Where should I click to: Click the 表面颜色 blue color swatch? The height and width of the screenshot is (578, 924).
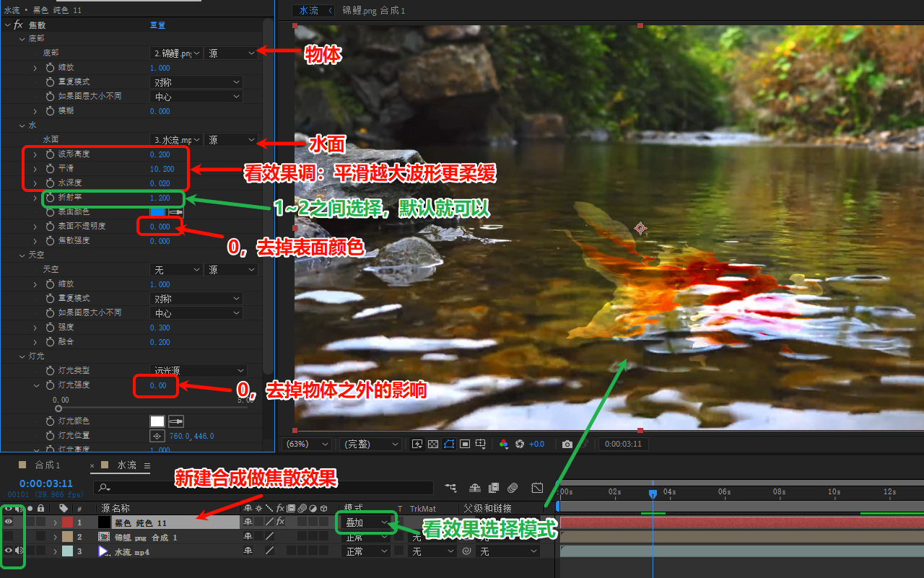pos(157,212)
